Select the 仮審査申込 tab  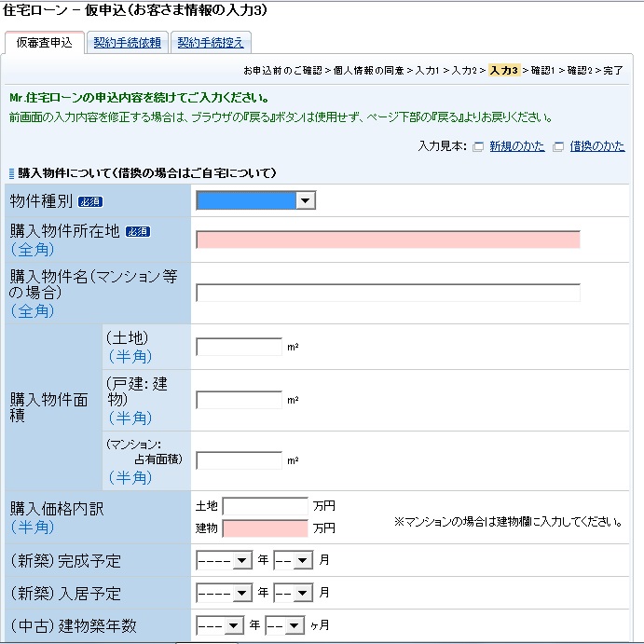45,43
